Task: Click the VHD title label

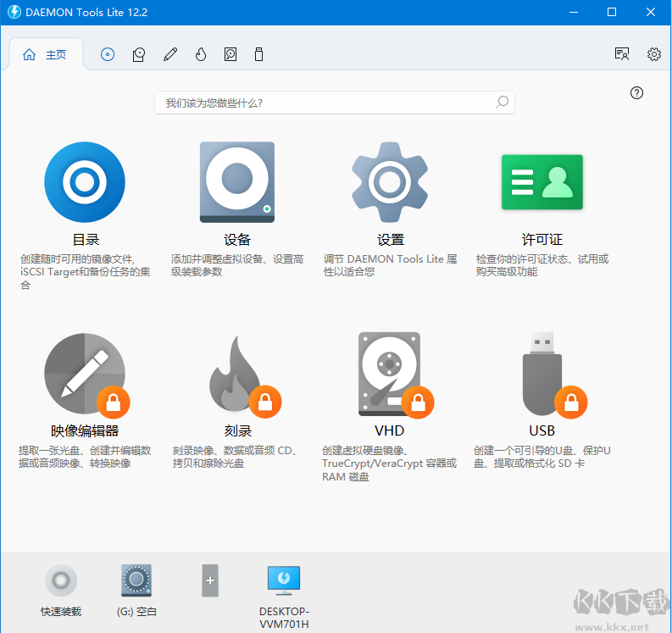Action: pyautogui.click(x=389, y=430)
